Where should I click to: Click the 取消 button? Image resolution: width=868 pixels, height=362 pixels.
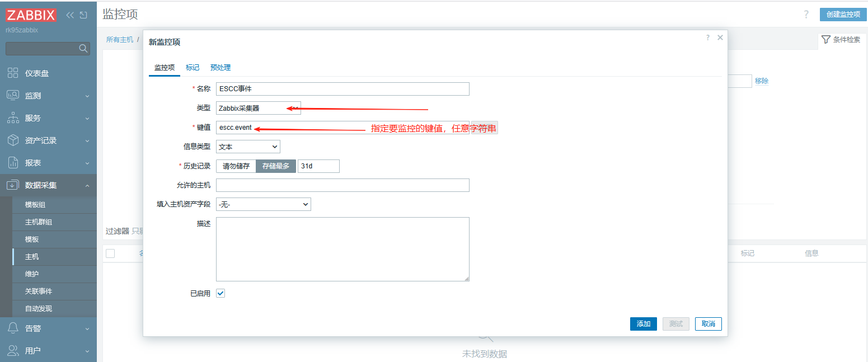point(708,324)
